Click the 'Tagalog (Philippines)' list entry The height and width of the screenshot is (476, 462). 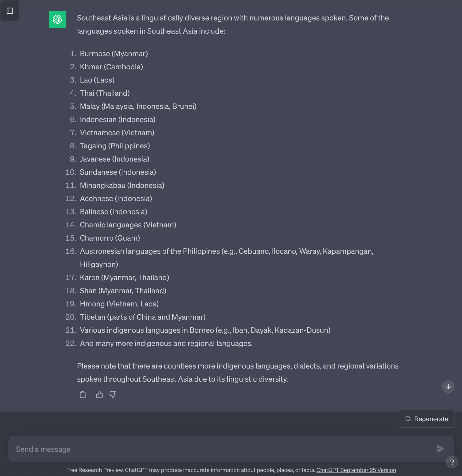pos(115,146)
